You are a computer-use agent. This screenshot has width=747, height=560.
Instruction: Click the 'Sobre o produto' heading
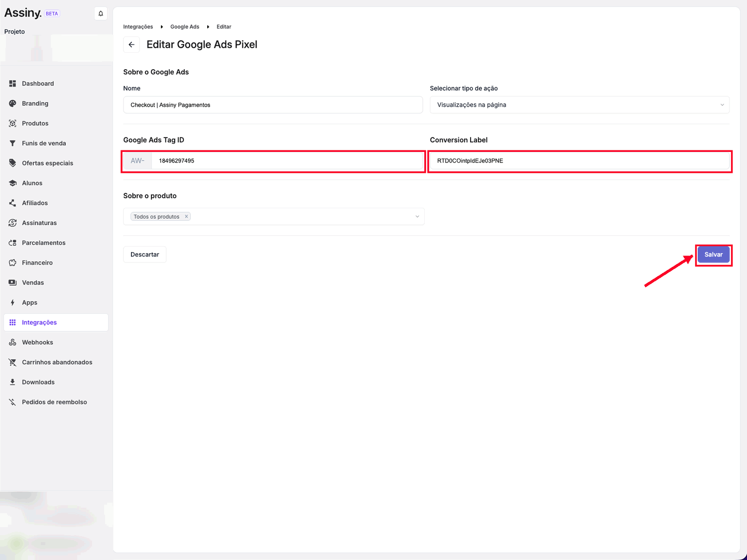click(x=150, y=196)
